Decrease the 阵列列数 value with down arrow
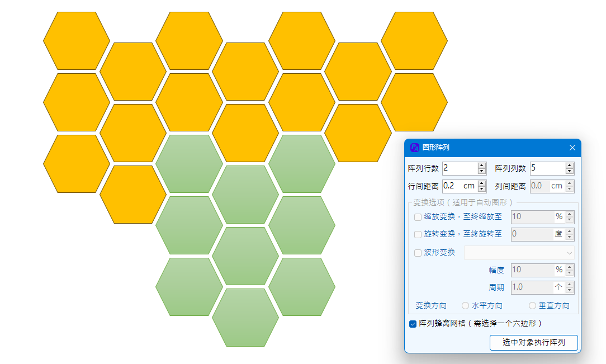606x364 pixels. click(569, 171)
